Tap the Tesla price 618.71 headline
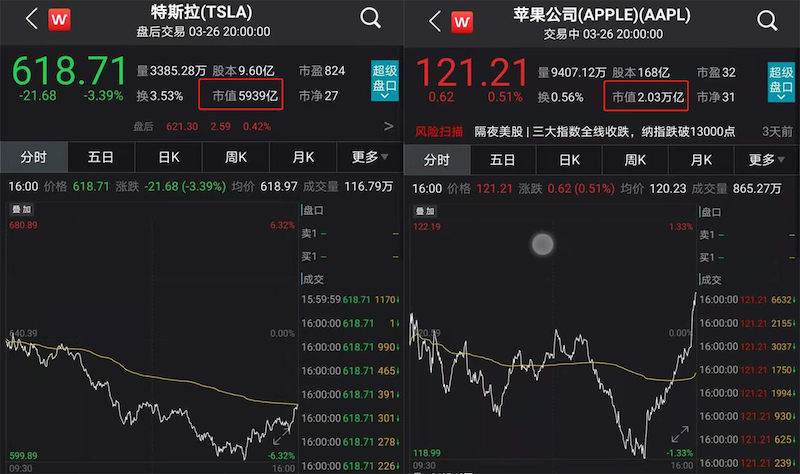800x474 pixels. [x=69, y=70]
